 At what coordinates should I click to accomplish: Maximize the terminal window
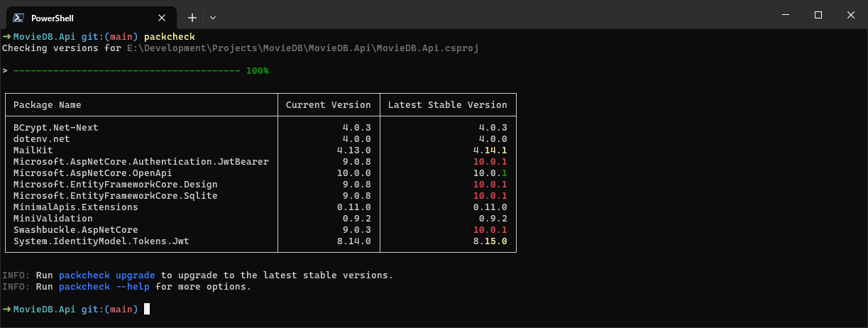(818, 15)
